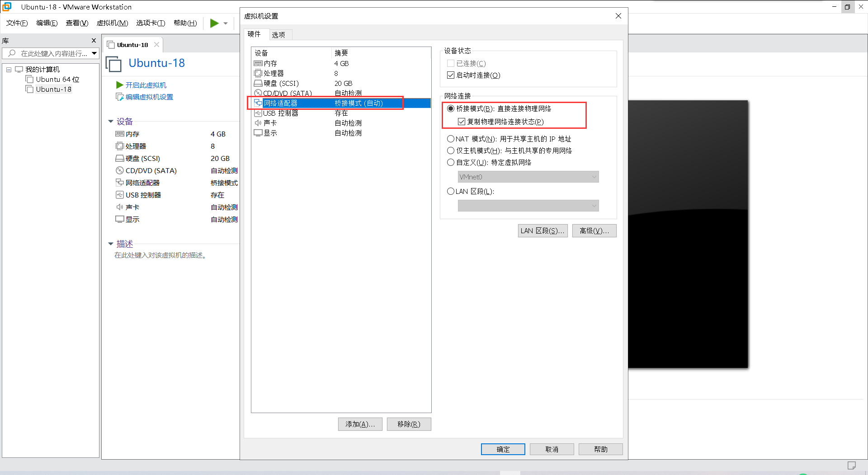Click LAN 区段(S)... button
Screen dimensions: 868x475
[x=542, y=230]
